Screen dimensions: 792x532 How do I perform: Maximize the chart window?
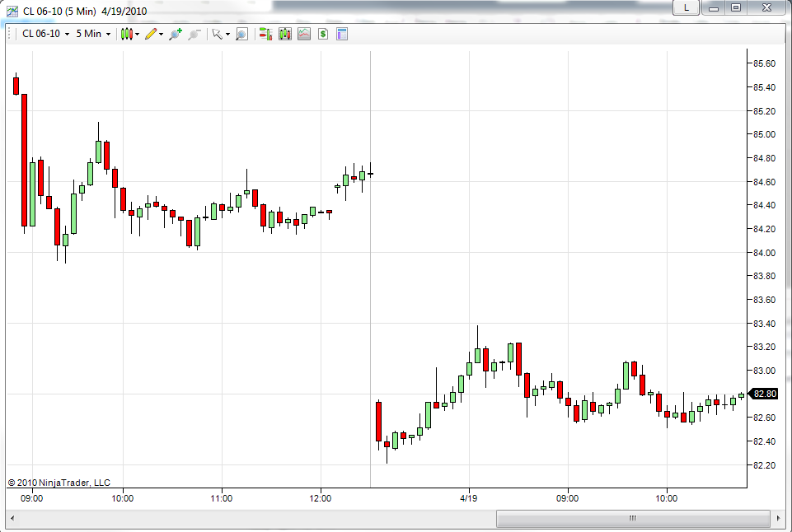point(736,7)
